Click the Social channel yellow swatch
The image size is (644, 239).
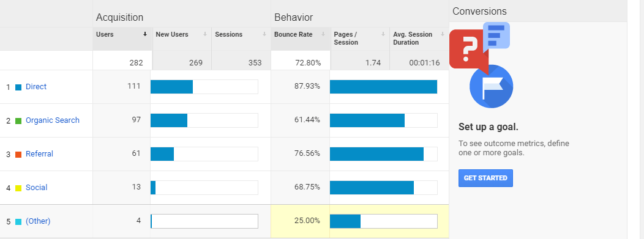coord(18,188)
